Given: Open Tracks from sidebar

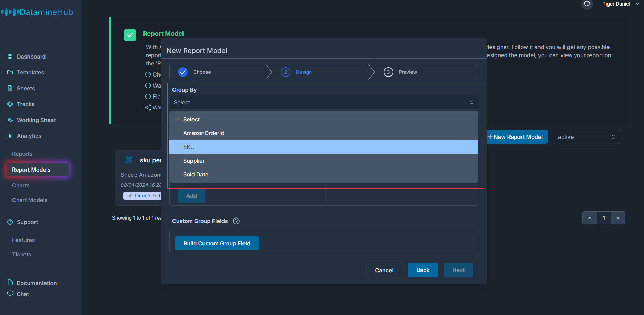Looking at the screenshot, I should (26, 104).
